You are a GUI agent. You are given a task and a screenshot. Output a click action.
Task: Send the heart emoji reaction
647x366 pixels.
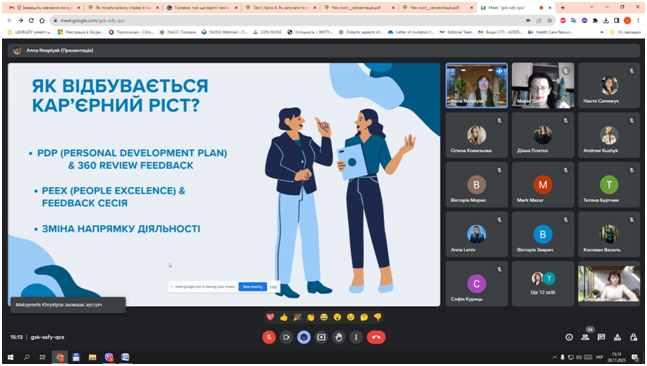point(270,317)
